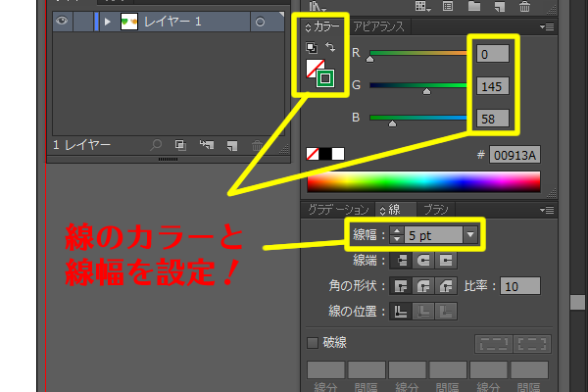This screenshot has width=588, height=392.
Task: Select the green stroke color box
Action: click(326, 78)
